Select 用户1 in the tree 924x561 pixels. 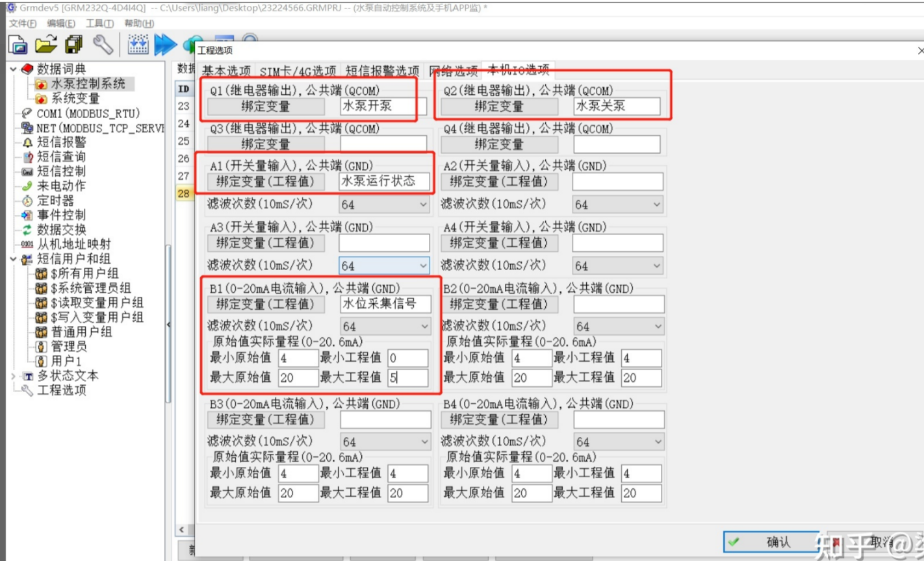[x=66, y=361]
